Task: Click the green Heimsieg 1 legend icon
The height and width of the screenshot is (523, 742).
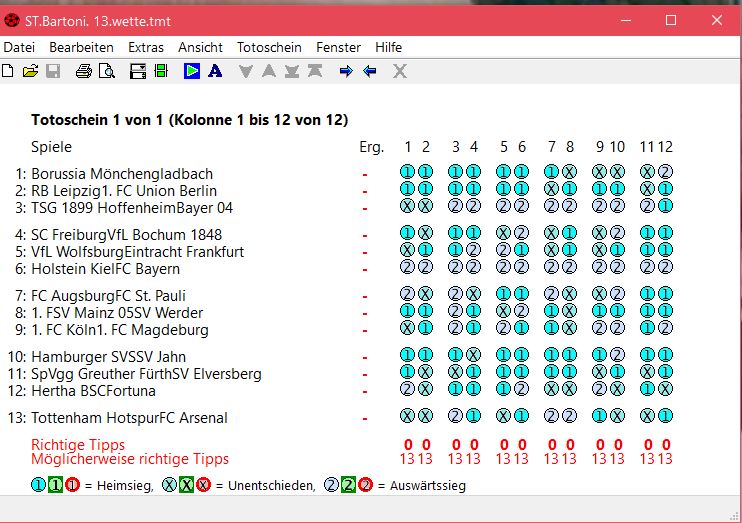Action: (x=55, y=485)
